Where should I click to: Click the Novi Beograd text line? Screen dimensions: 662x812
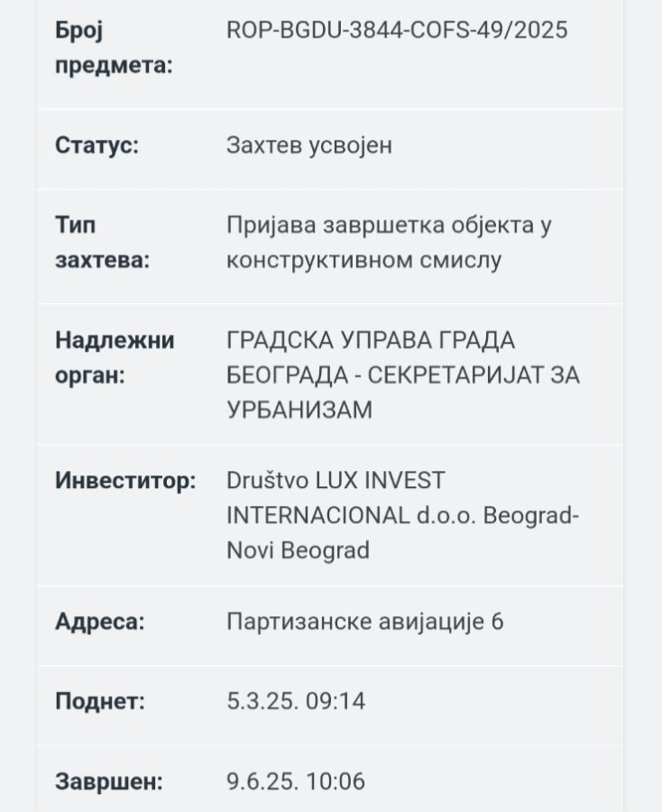[299, 550]
